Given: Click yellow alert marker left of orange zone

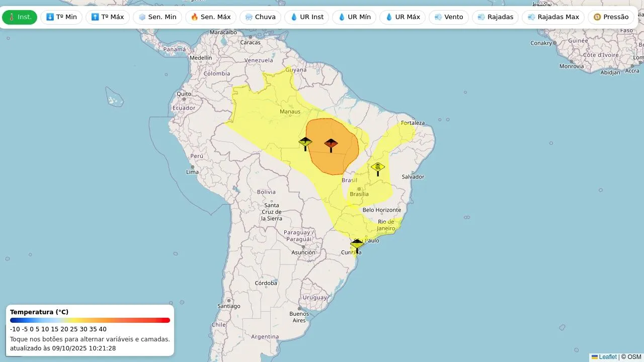Looking at the screenshot, I should pyautogui.click(x=305, y=143).
